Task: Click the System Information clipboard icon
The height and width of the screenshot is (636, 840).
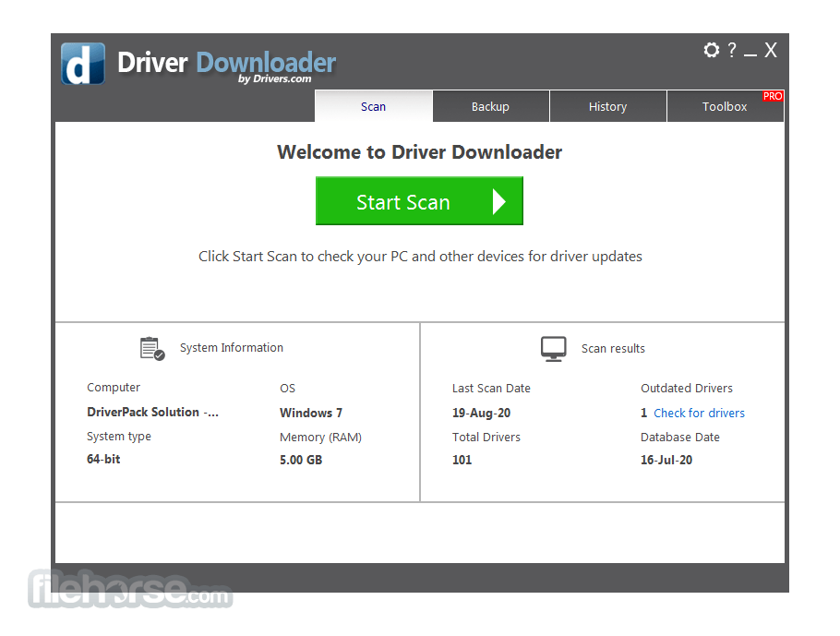Action: point(152,348)
